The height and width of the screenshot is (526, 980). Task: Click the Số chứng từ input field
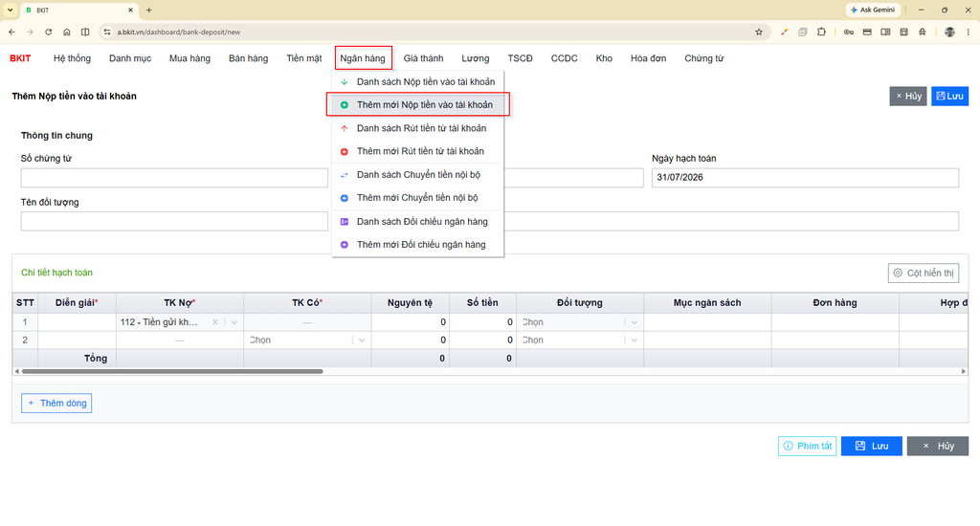tap(174, 178)
